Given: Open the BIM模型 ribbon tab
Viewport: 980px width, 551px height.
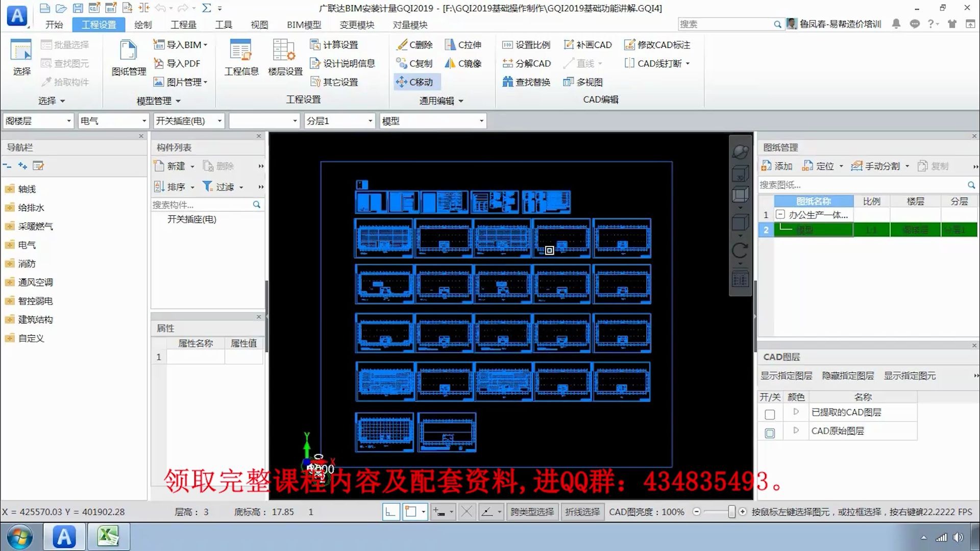Looking at the screenshot, I should click(x=304, y=24).
